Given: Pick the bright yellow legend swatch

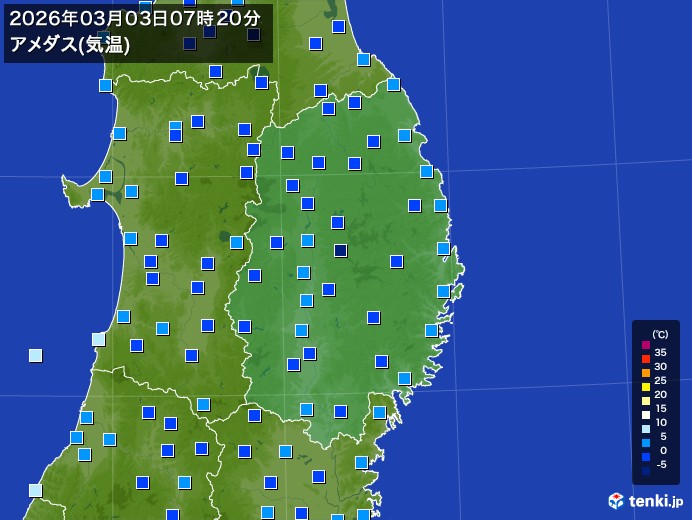Looking at the screenshot, I should pyautogui.click(x=646, y=387).
